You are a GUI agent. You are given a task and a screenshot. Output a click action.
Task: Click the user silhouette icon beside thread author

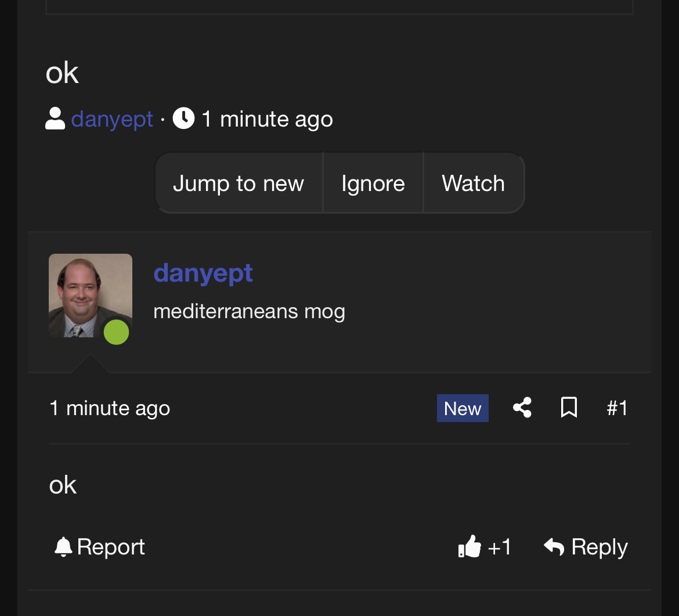55,118
